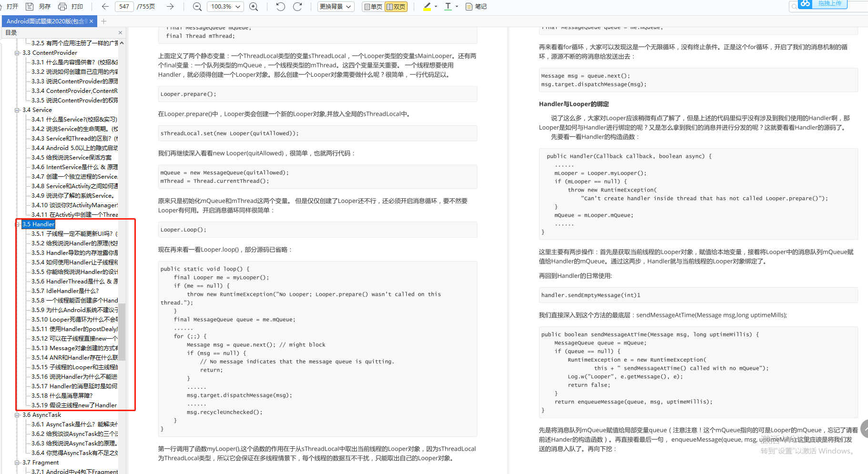Viewport: 868px width, 474px height.
Task: Open outline entry 3.4.10 谈谈你对ActivityManager
Action: pyautogui.click(x=75, y=205)
